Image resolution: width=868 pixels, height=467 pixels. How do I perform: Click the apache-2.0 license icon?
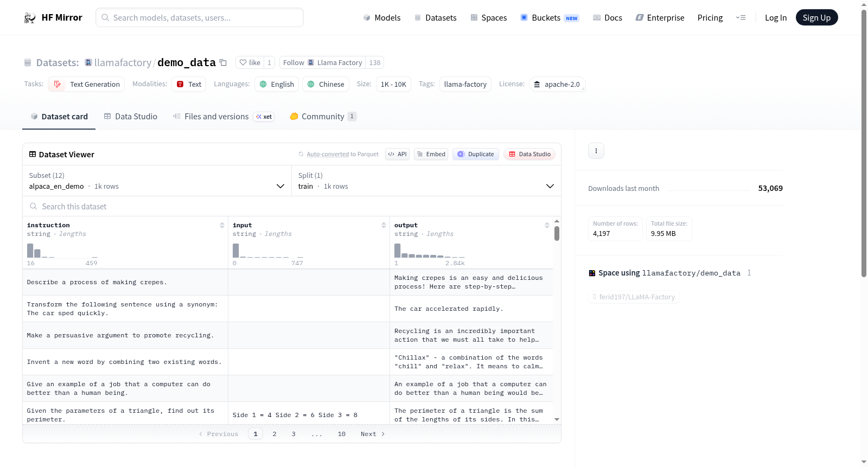[x=537, y=84]
